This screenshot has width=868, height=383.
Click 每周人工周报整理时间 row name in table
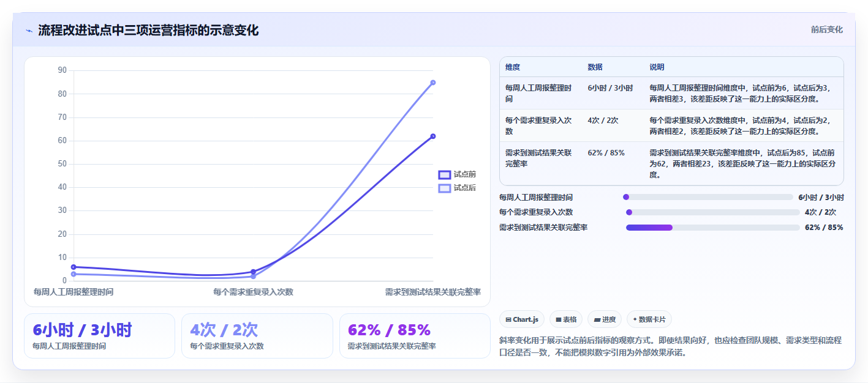538,93
